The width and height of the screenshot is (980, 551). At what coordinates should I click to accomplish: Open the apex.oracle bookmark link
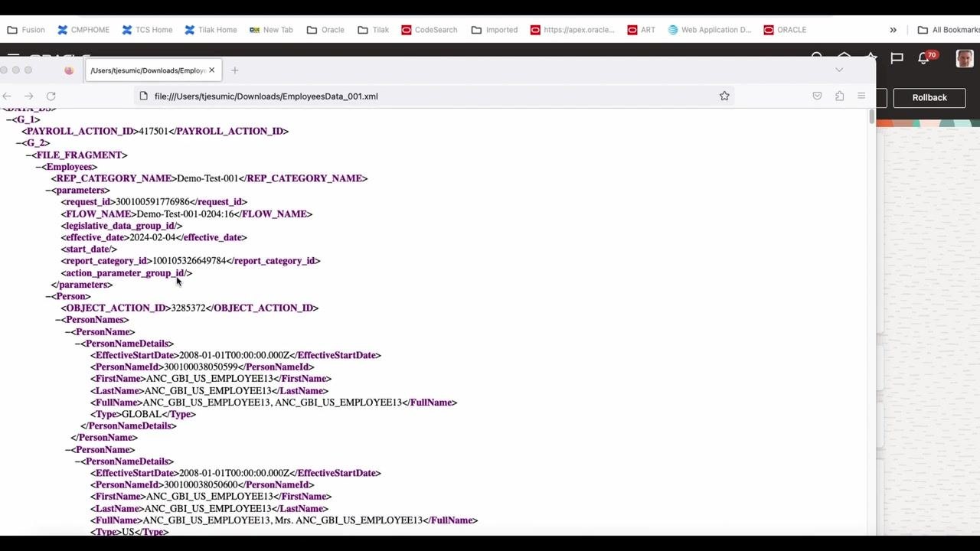(x=573, y=30)
